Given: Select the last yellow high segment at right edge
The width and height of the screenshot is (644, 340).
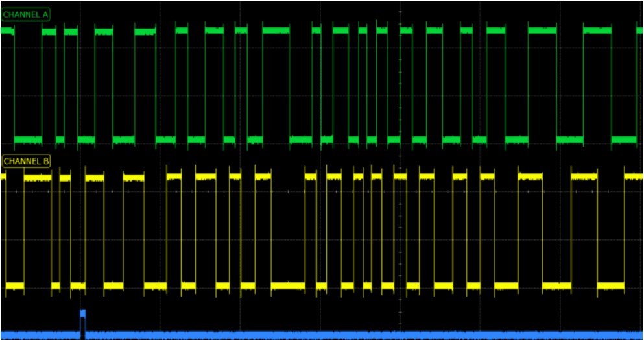Looking at the screenshot, I should [x=634, y=176].
